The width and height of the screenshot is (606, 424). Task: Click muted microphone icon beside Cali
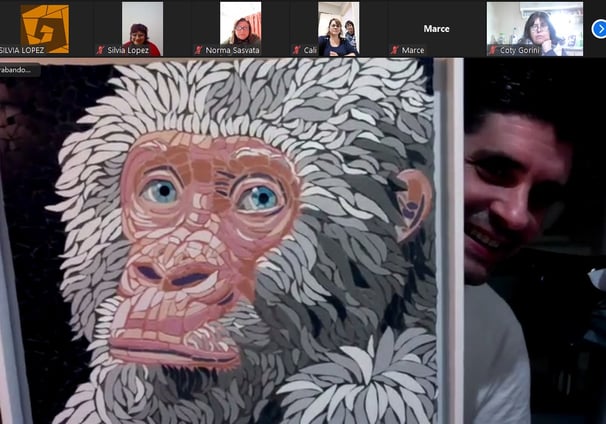pos(297,50)
